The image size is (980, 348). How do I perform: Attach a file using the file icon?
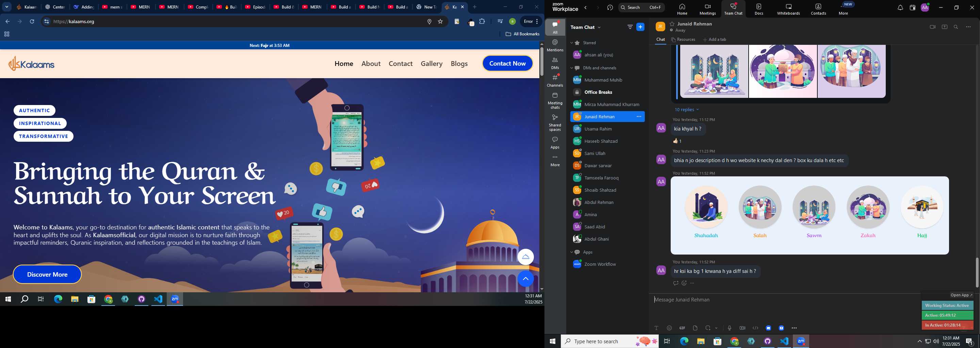695,328
